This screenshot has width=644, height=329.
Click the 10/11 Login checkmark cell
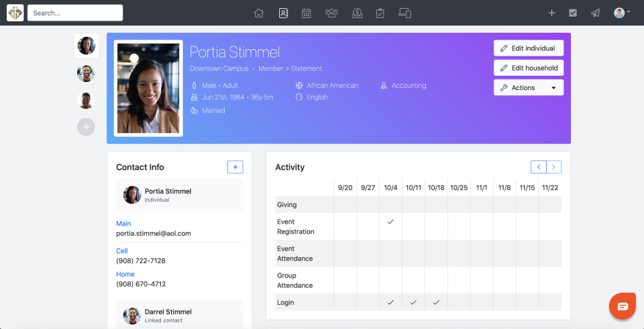coord(413,303)
